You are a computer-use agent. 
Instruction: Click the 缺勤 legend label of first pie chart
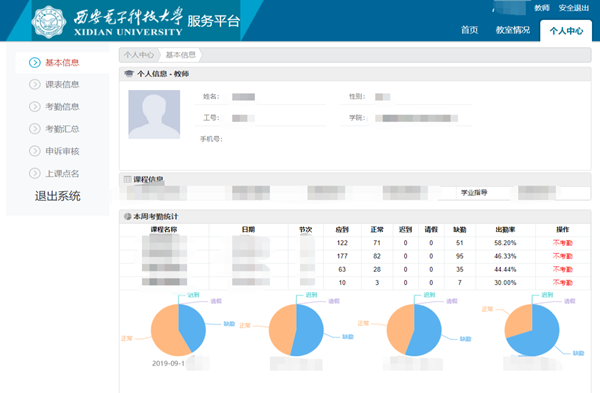point(229,324)
